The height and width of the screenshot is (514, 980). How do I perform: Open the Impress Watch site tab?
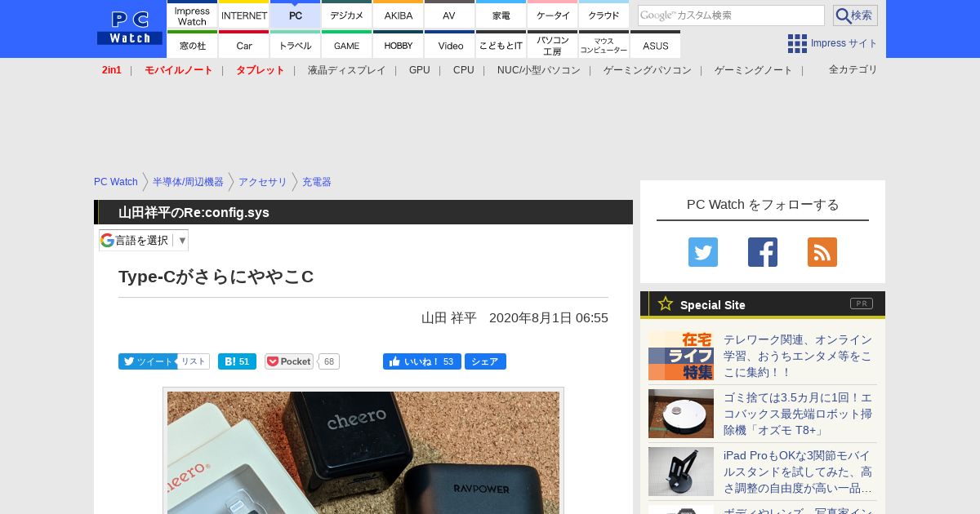[192, 14]
